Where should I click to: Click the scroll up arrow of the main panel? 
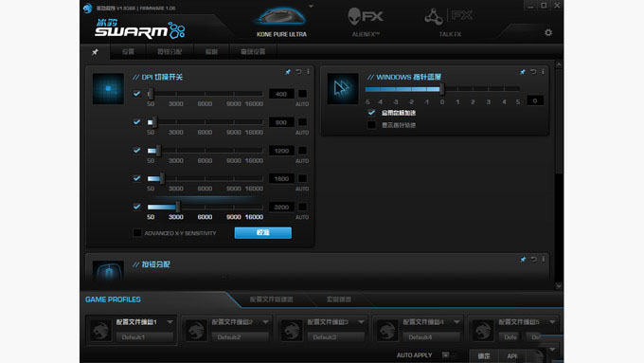point(559,65)
